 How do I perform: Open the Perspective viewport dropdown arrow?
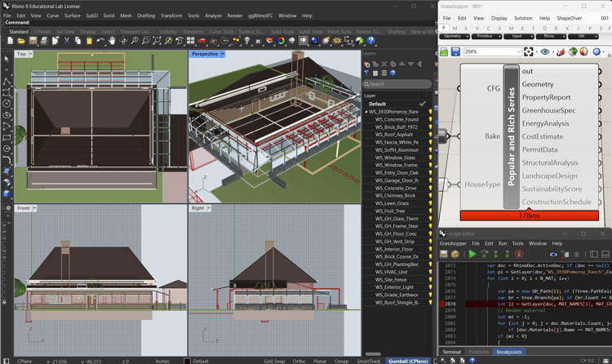(223, 54)
